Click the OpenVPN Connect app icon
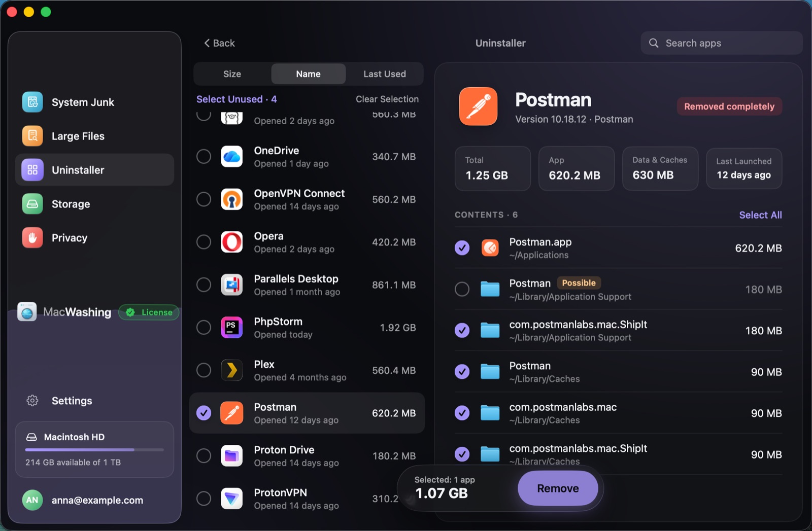This screenshot has height=531, width=812. click(232, 199)
